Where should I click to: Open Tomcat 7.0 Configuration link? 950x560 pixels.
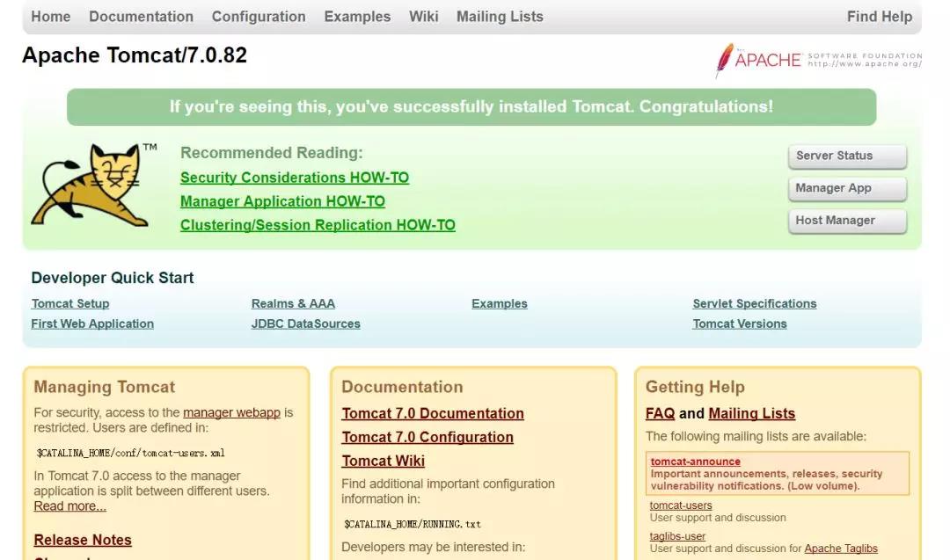click(x=427, y=437)
